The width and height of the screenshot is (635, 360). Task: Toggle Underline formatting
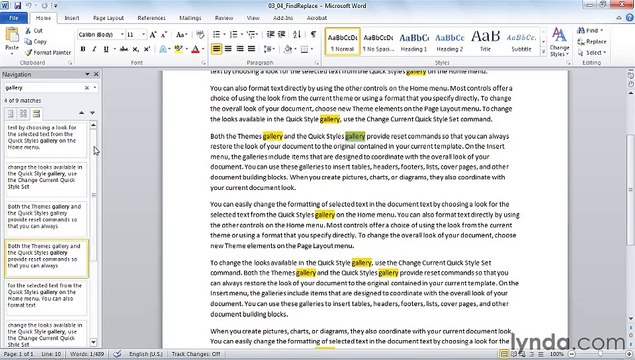point(106,49)
